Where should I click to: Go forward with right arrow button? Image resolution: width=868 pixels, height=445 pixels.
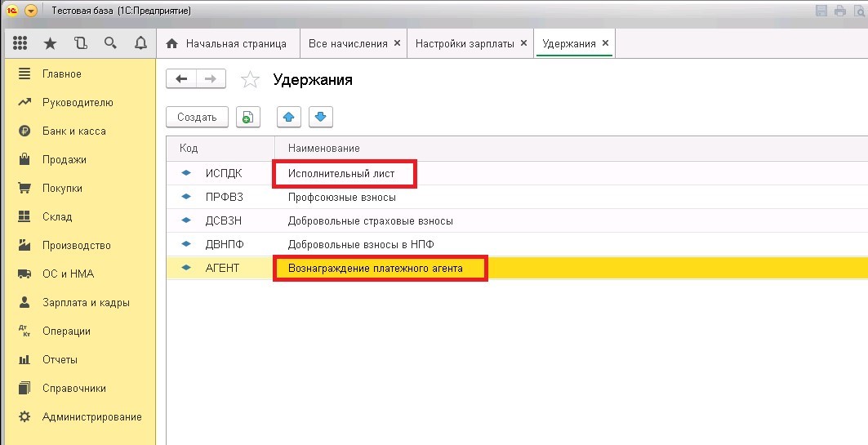click(211, 79)
